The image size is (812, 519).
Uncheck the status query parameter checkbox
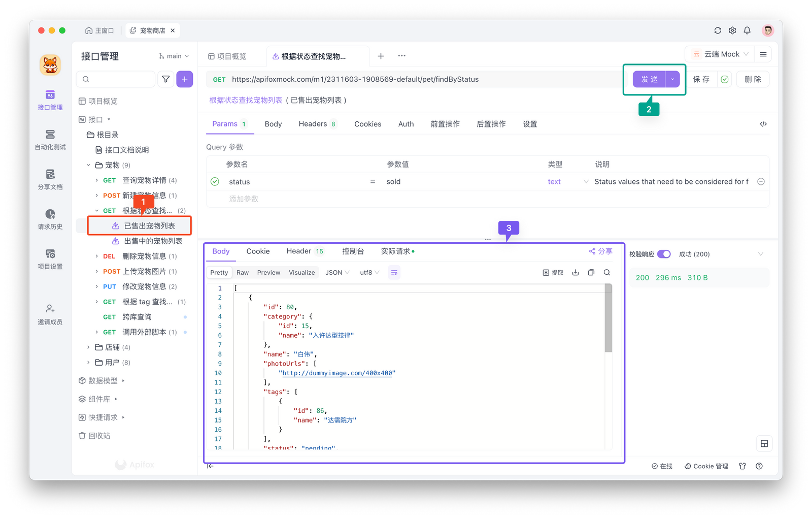[x=215, y=181]
